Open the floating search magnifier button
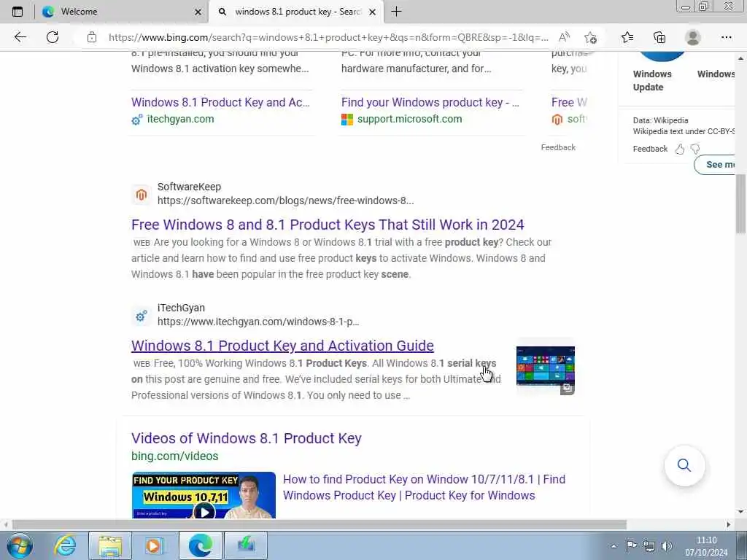Screen dimensions: 747x560 (x=684, y=465)
